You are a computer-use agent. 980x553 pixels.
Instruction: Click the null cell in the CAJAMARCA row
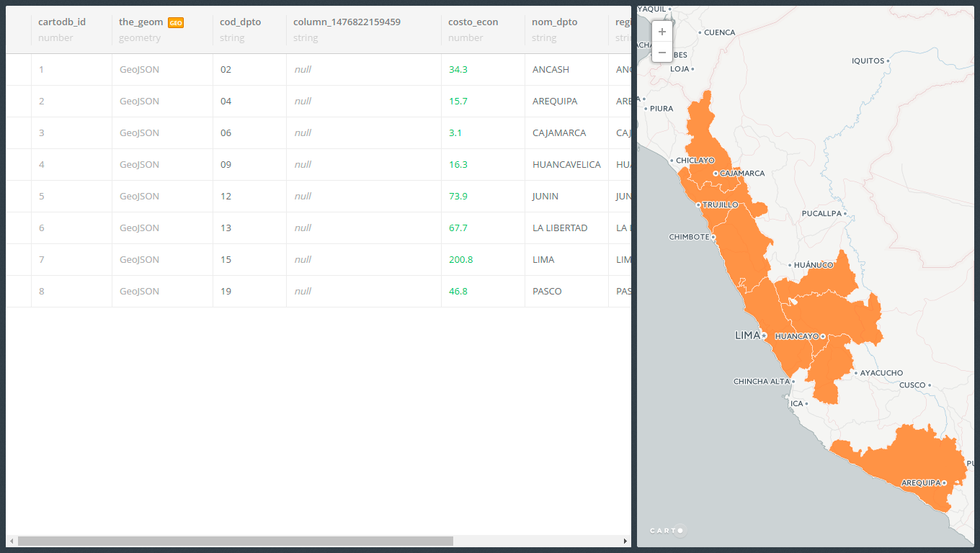click(x=303, y=133)
